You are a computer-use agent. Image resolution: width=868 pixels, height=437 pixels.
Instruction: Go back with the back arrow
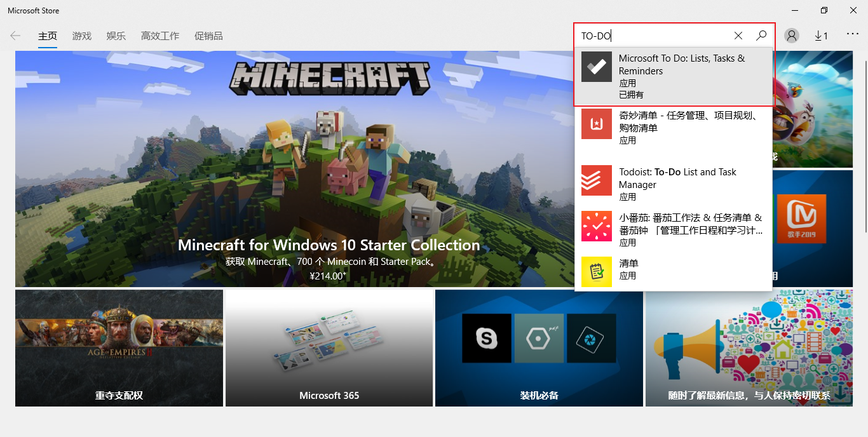16,36
